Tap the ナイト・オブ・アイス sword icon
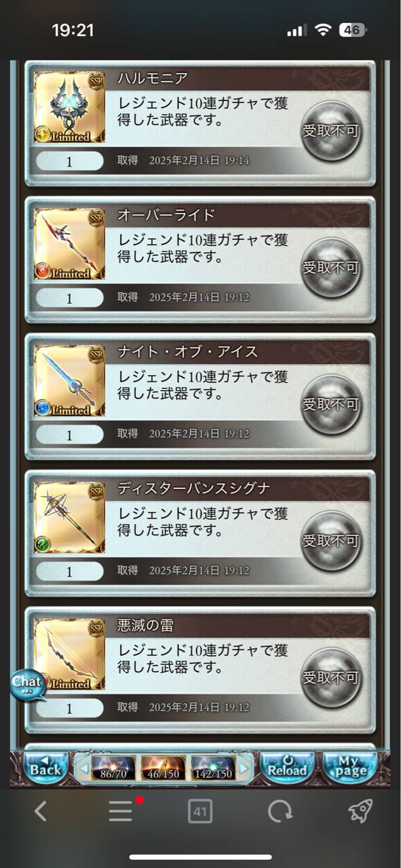The width and height of the screenshot is (401, 868). click(x=70, y=381)
